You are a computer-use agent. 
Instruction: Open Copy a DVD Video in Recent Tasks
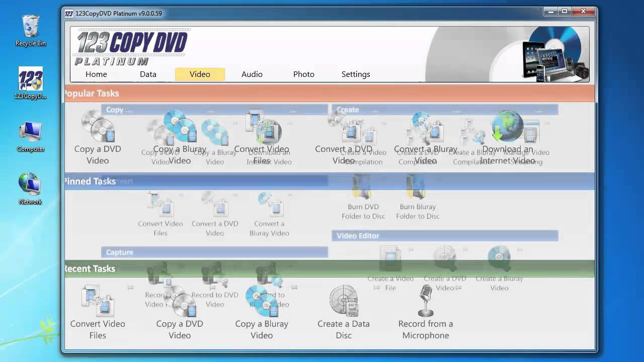(180, 313)
